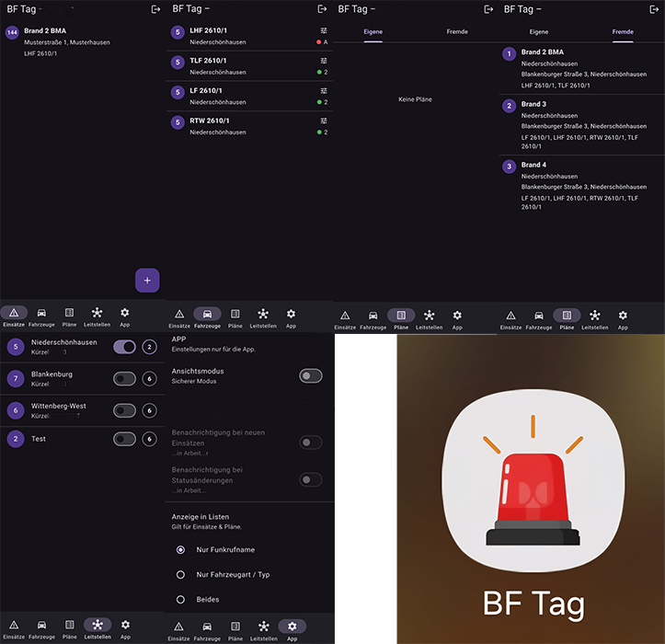Tap the highlighted App gear icon
665x644 pixels.
coord(292,625)
